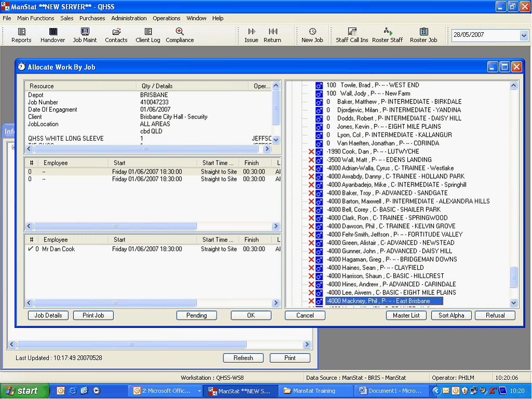Screen dimensions: 532x399
Task: Open the Contacts folder icon
Action: 116,32
